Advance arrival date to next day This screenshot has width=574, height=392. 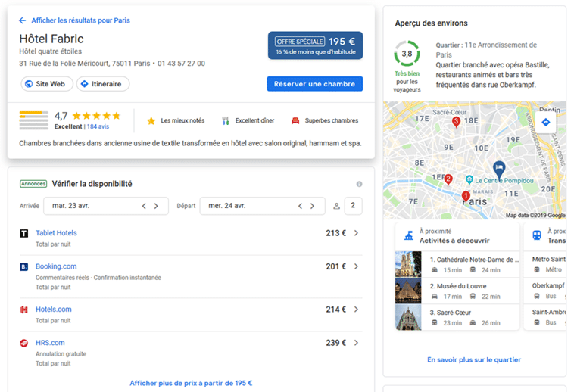(157, 206)
